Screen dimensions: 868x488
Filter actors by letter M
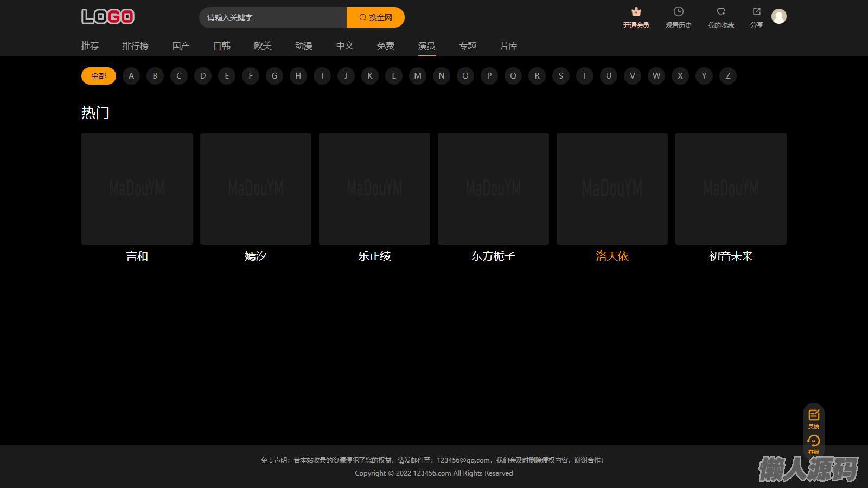tap(418, 76)
